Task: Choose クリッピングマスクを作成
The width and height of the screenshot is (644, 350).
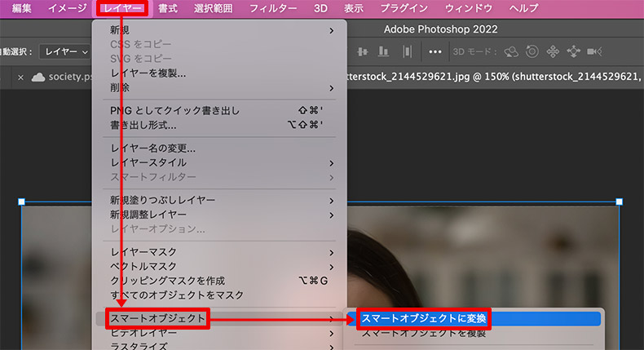Action: [221, 281]
